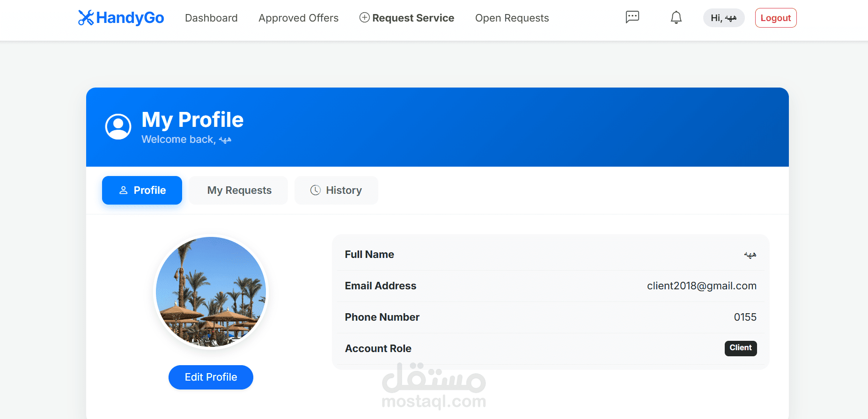The image size is (868, 419).
Task: Click the HandyGo logo
Action: (121, 18)
